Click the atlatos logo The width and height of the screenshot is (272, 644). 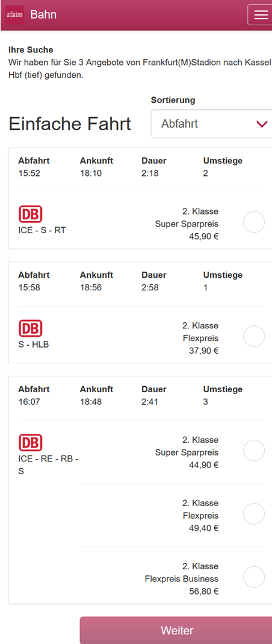click(14, 15)
